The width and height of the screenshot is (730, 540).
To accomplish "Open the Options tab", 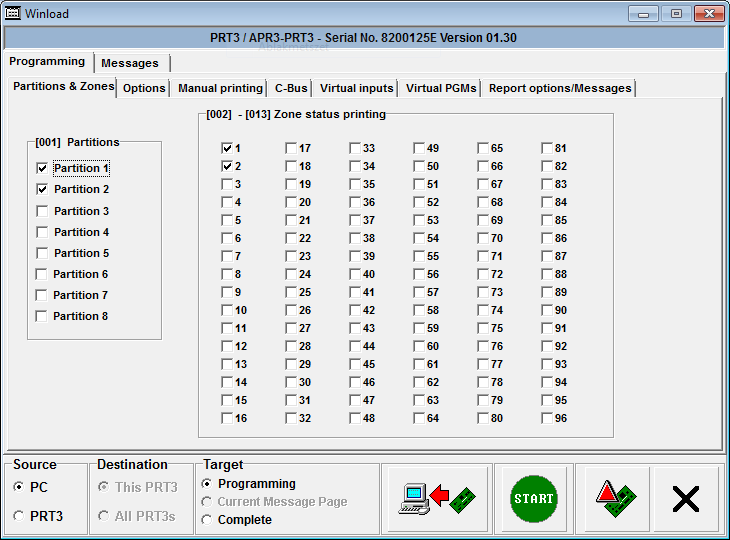I will pos(145,88).
